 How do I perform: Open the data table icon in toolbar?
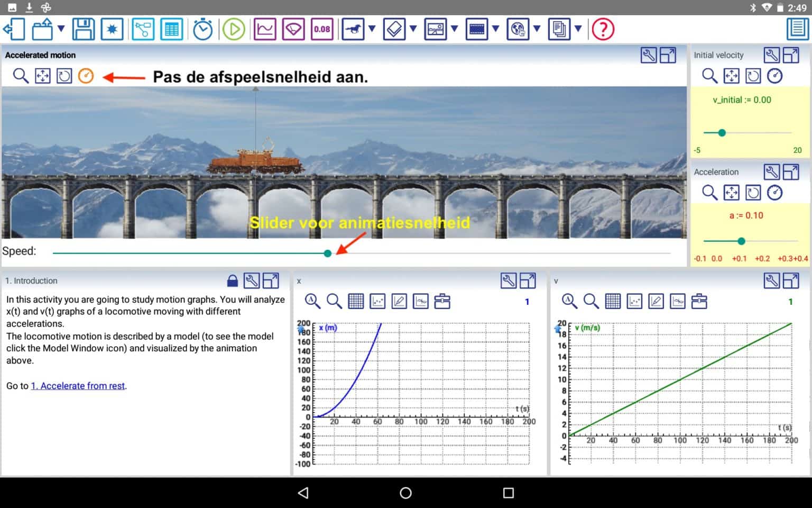click(x=171, y=29)
